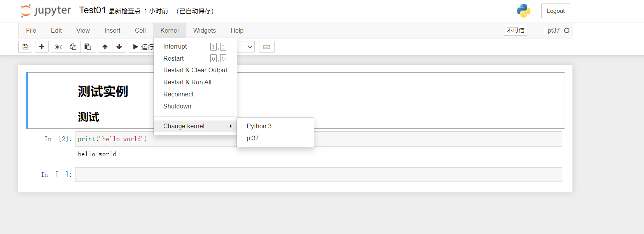Move the selected cell up
The image size is (644, 234).
tap(105, 47)
